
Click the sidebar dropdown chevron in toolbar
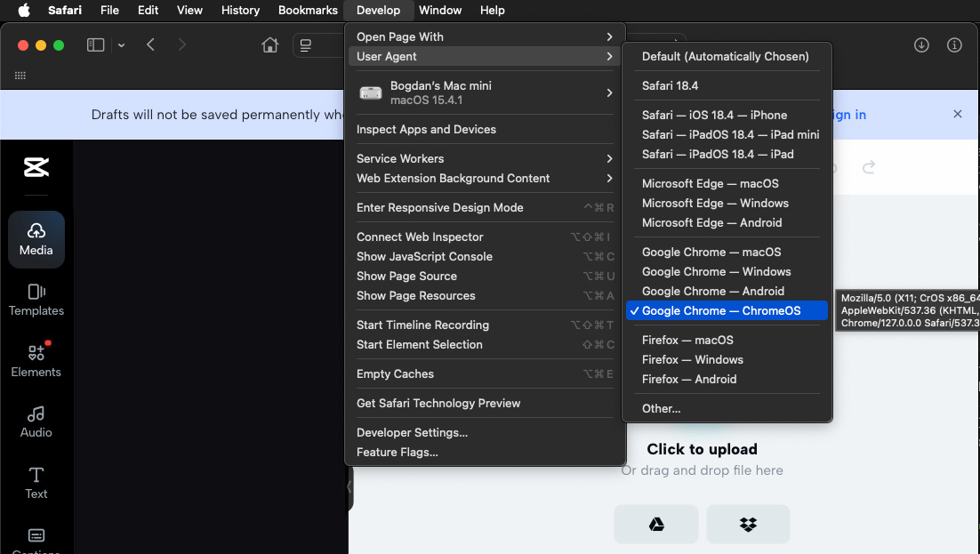coord(122,45)
